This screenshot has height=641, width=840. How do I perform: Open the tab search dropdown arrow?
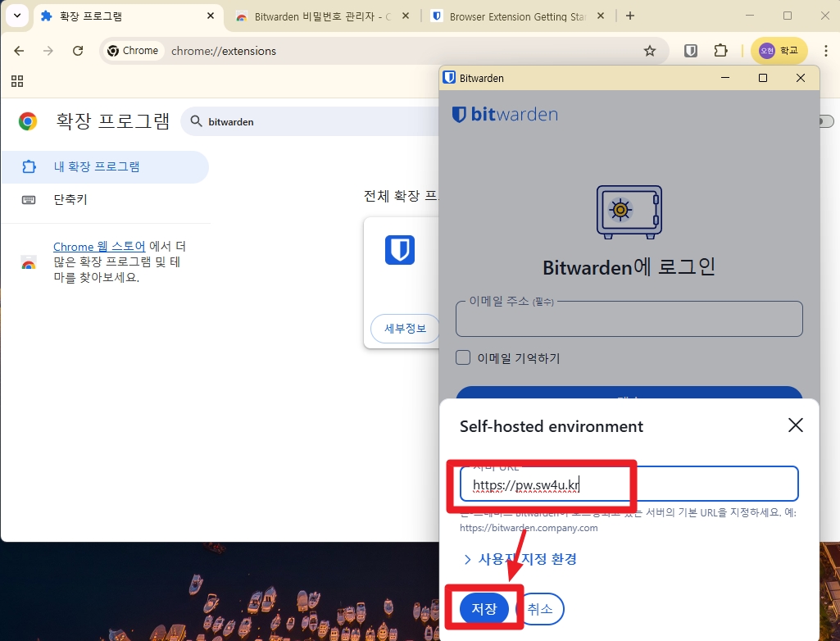pyautogui.click(x=16, y=15)
